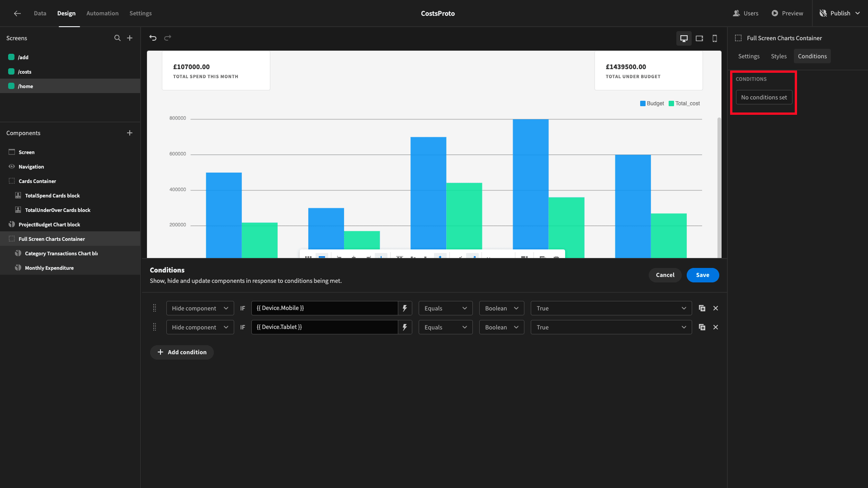
Task: Click the undo arrow icon
Action: [153, 38]
